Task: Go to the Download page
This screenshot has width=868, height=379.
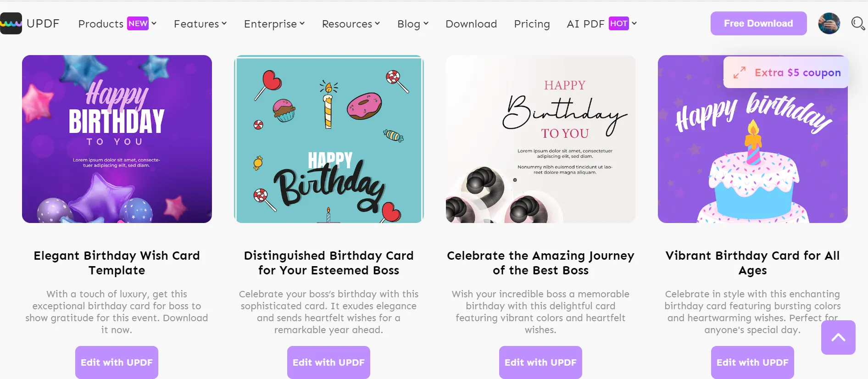Action: (471, 24)
